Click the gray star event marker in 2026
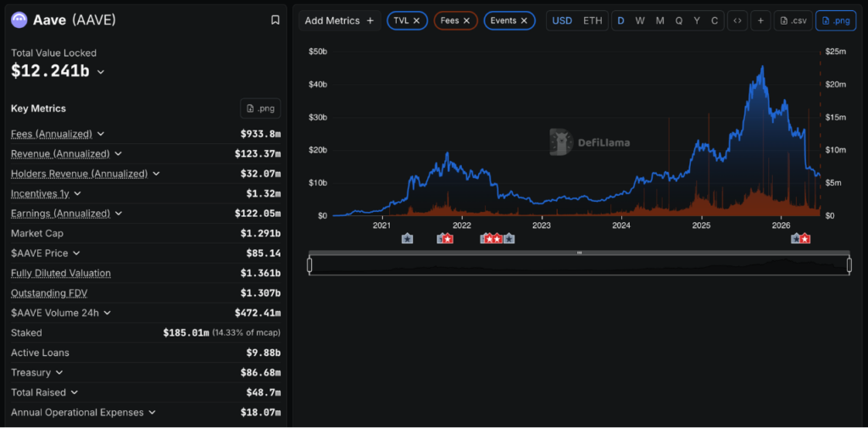868x428 pixels. pyautogui.click(x=796, y=239)
